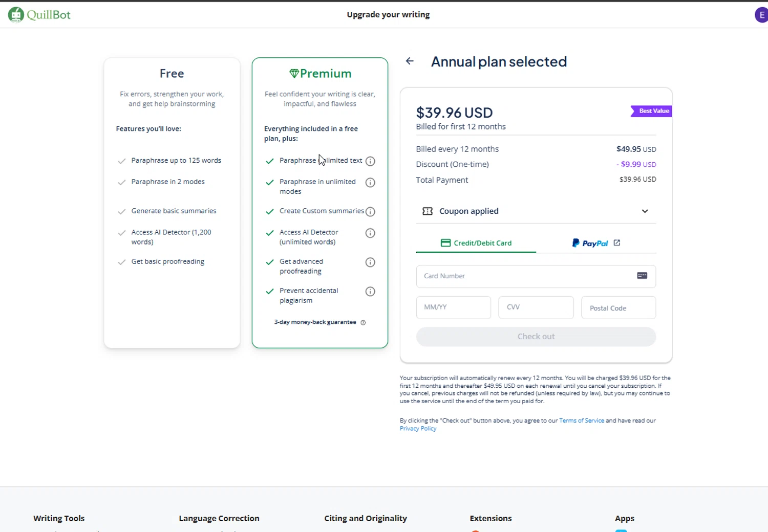
Task: Click info icon for Get advanced proofreading
Action: [370, 262]
